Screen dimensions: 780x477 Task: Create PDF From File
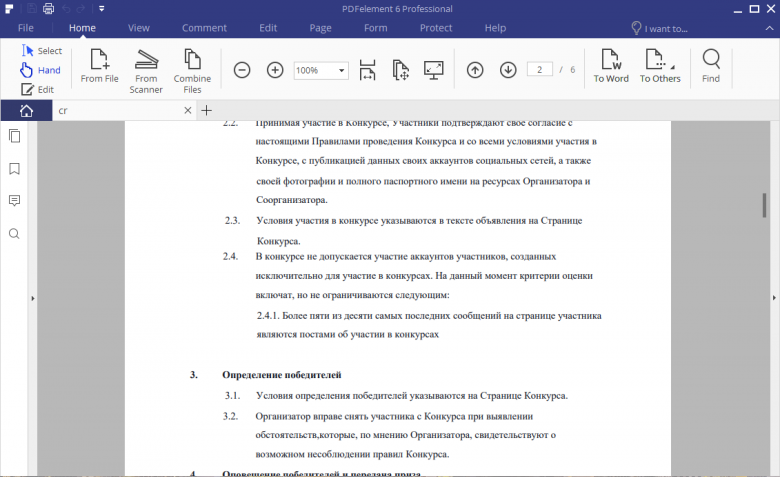click(99, 66)
